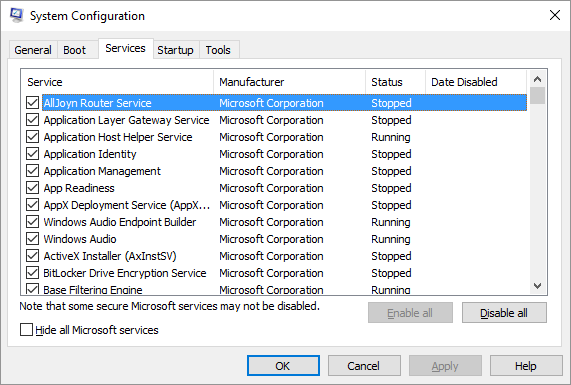The width and height of the screenshot is (571, 385).
Task: Uncheck the AllJoyn Router Service checkbox
Action: (32, 103)
